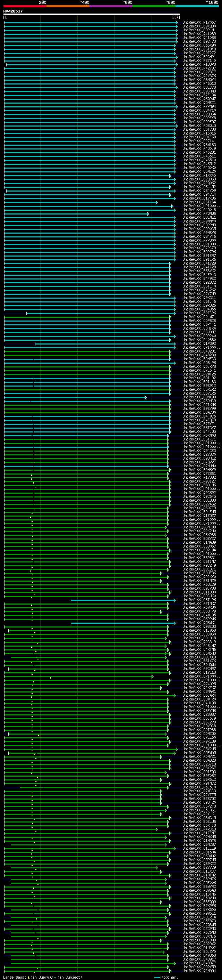The width and height of the screenshot is (222, 980).
Task: Click the short cyan bar for UniRef100_A7QNW6
Action: click(76, 214)
